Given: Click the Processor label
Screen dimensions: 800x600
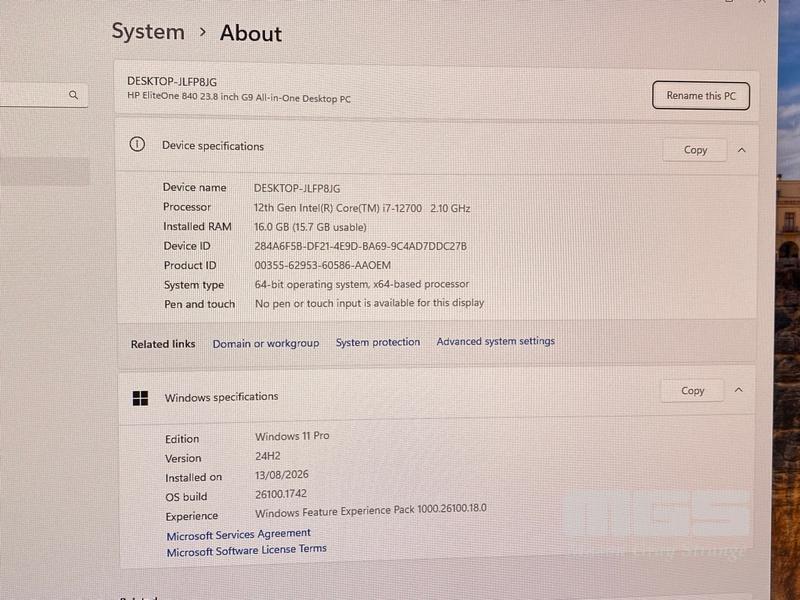Looking at the screenshot, I should point(187,207).
